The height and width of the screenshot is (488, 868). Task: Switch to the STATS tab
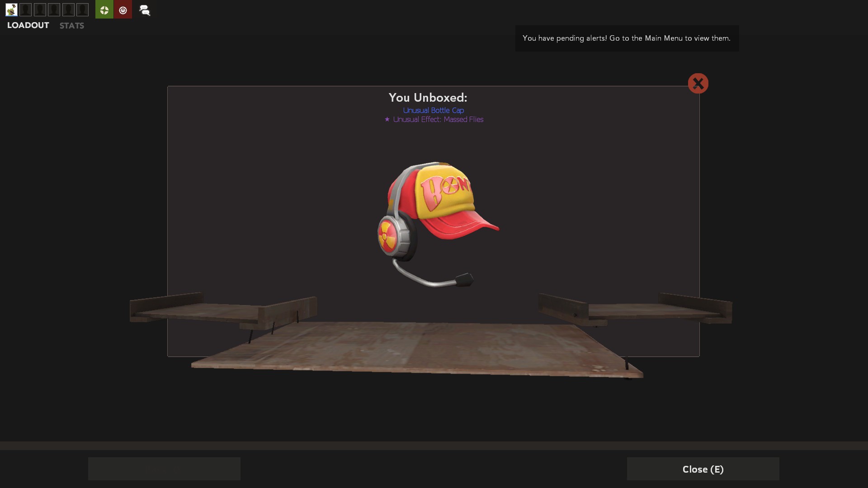click(71, 26)
